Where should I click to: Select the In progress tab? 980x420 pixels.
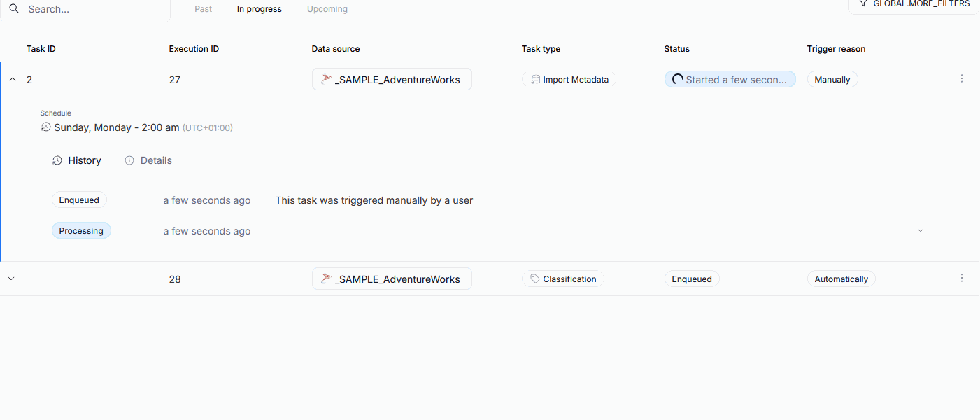click(260, 9)
